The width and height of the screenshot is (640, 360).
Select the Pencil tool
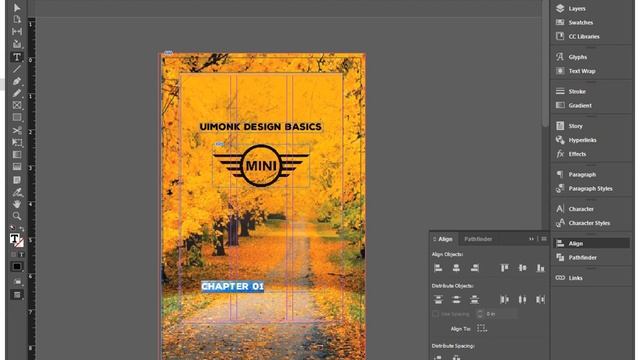click(17, 93)
